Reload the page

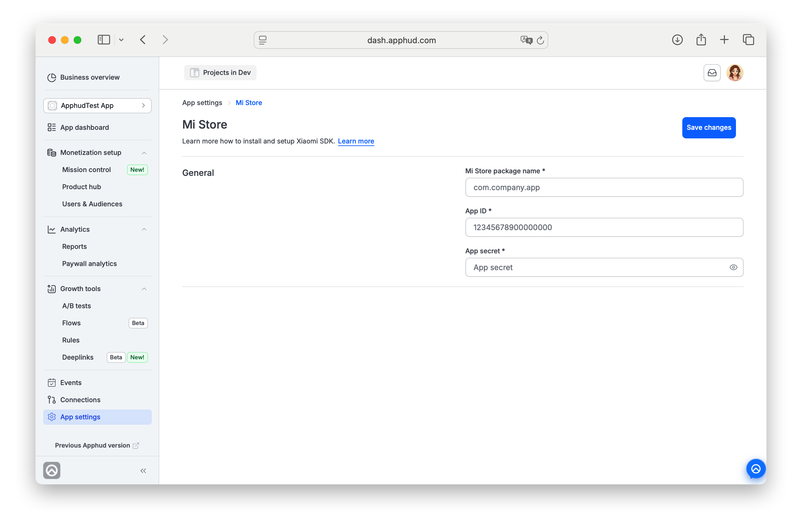540,40
